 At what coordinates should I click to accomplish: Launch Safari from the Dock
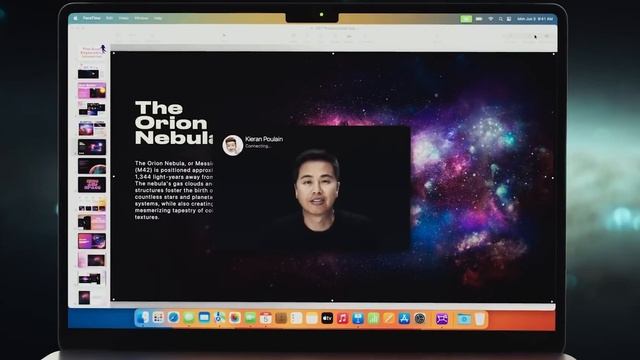pos(173,318)
